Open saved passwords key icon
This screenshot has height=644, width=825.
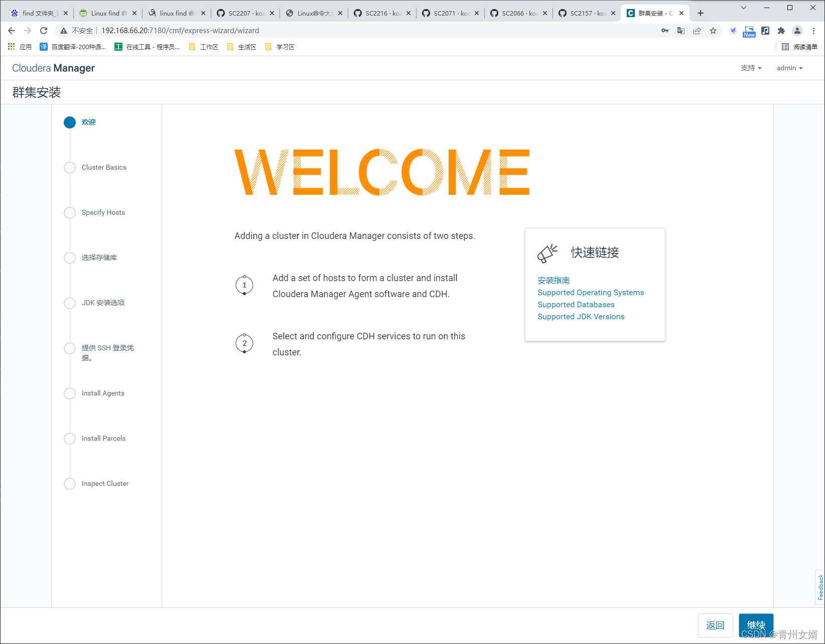click(x=665, y=31)
